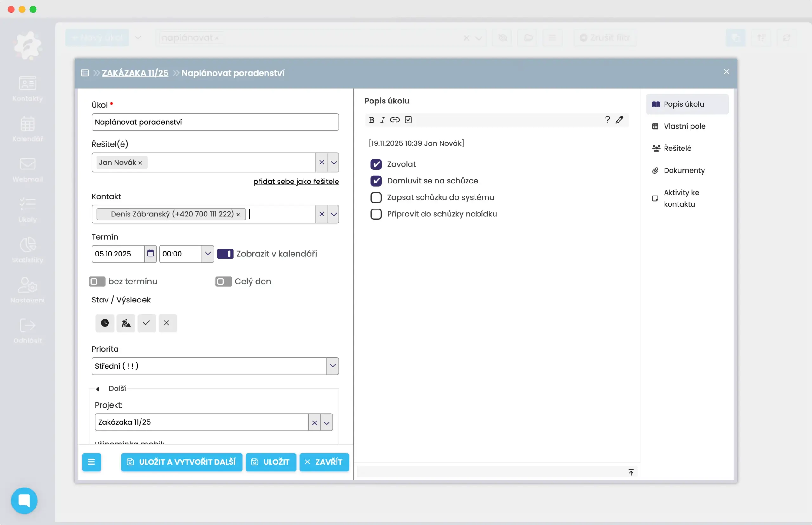Open the calendar date picker icon
This screenshot has width=812, height=525.
pyautogui.click(x=150, y=254)
